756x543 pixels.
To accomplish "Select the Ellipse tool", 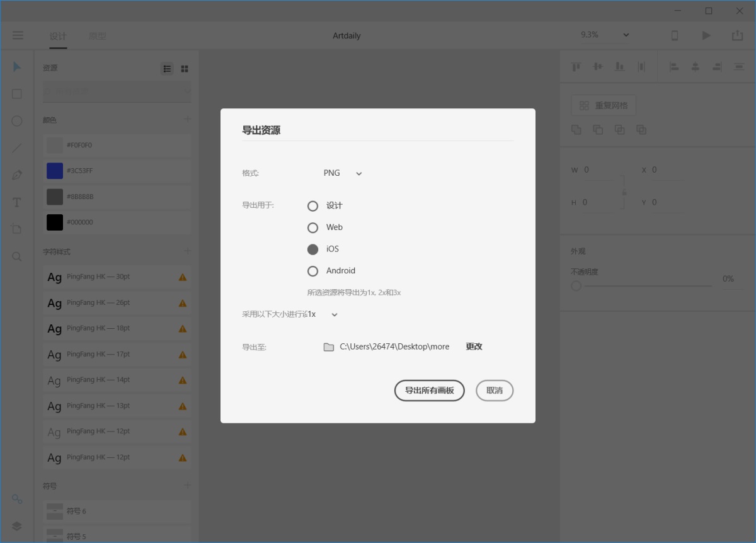I will [x=17, y=121].
